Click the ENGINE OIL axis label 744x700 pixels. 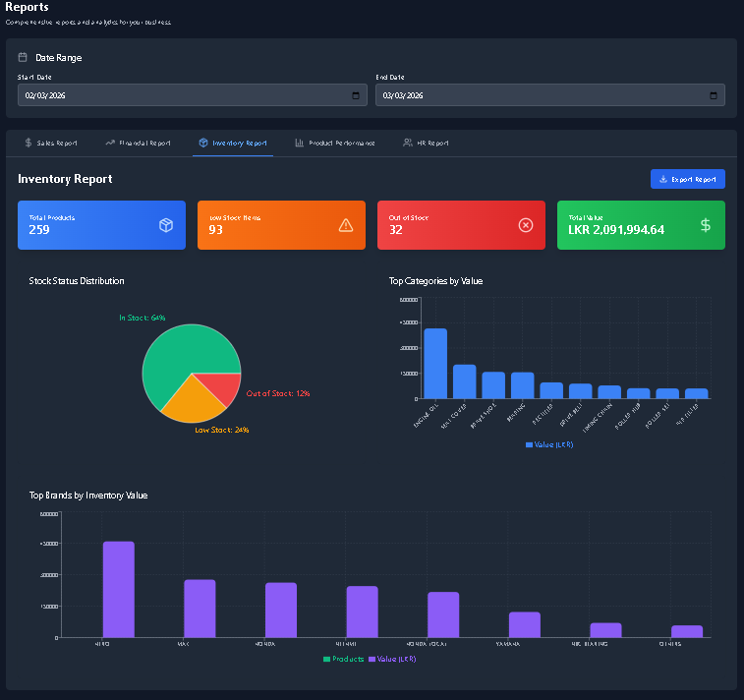427,415
